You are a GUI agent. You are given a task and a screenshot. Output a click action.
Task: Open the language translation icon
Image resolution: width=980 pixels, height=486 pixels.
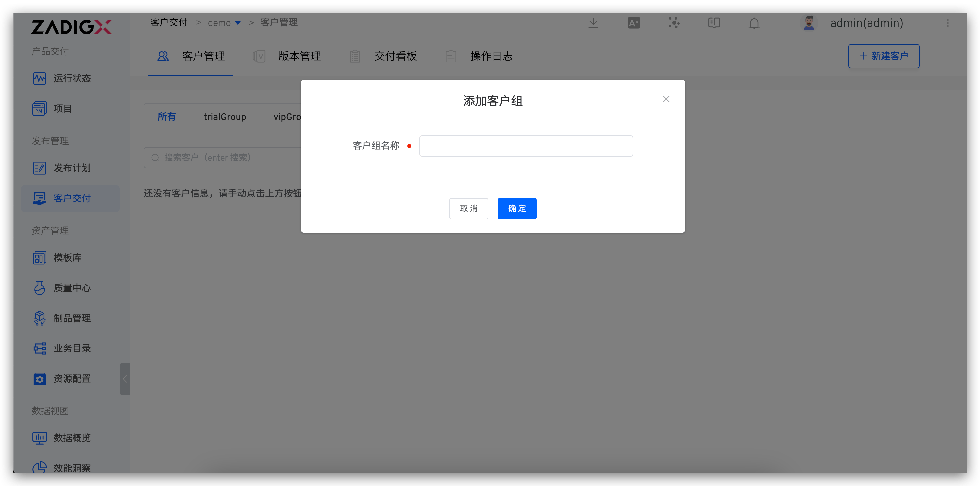tap(633, 23)
